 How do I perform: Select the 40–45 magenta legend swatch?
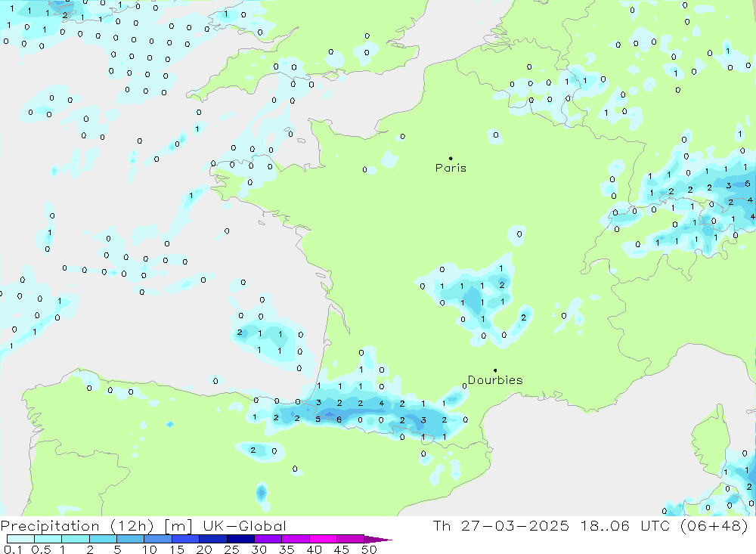(323, 539)
